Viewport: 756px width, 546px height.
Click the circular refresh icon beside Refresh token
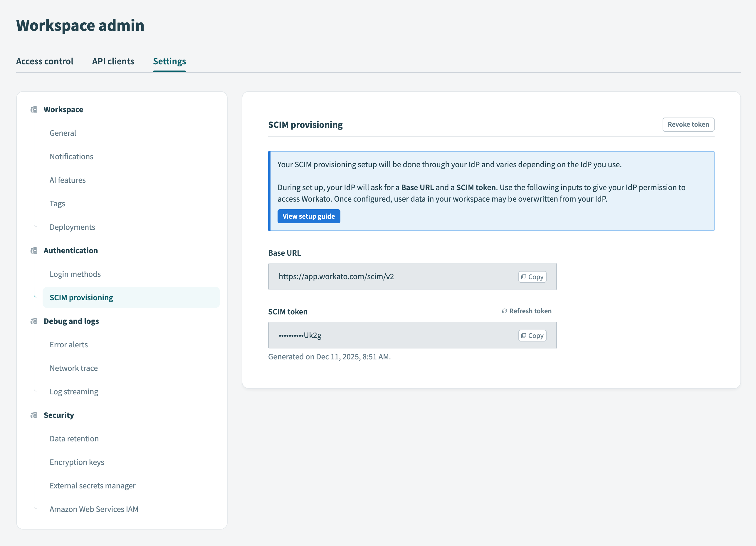[504, 311]
